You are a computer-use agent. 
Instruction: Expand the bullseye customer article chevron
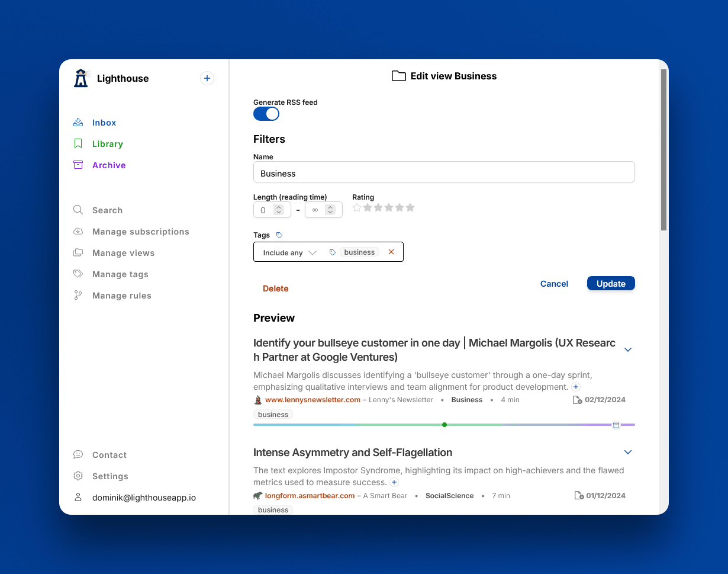click(x=628, y=349)
